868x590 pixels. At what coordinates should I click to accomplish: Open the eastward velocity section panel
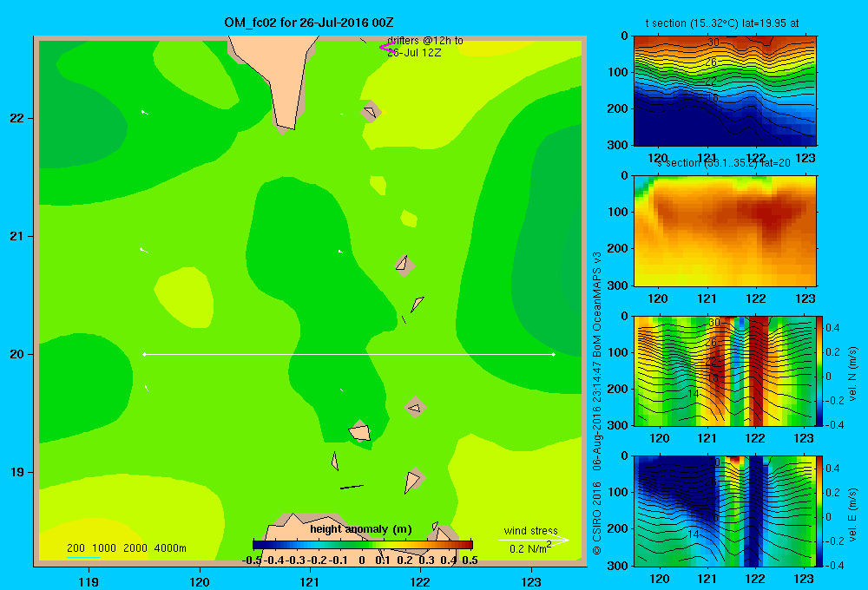[725, 511]
